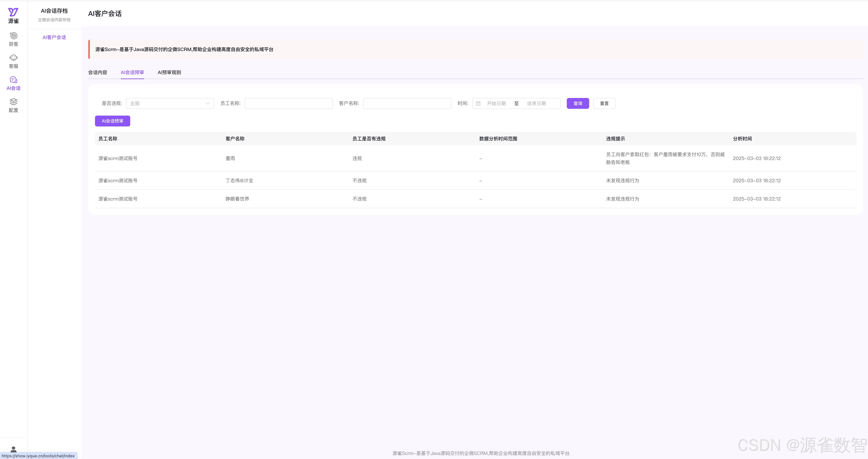The width and height of the screenshot is (868, 459).
Task: Click the 查询 search button
Action: coord(578,103)
